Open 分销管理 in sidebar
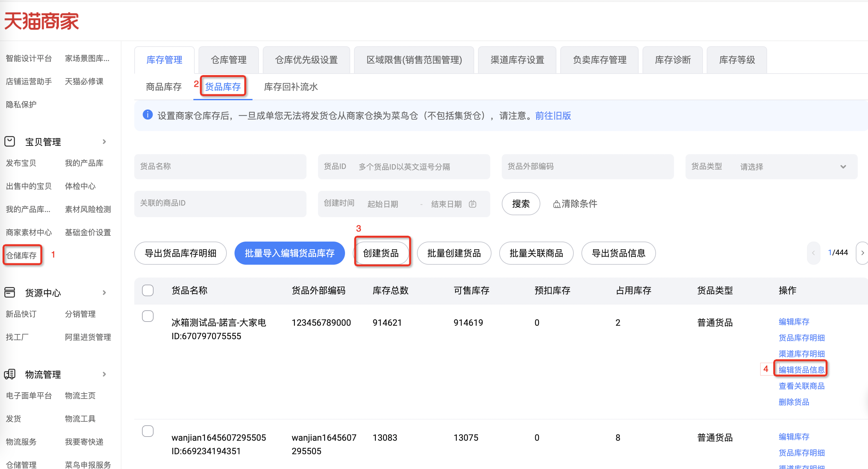 [x=81, y=314]
